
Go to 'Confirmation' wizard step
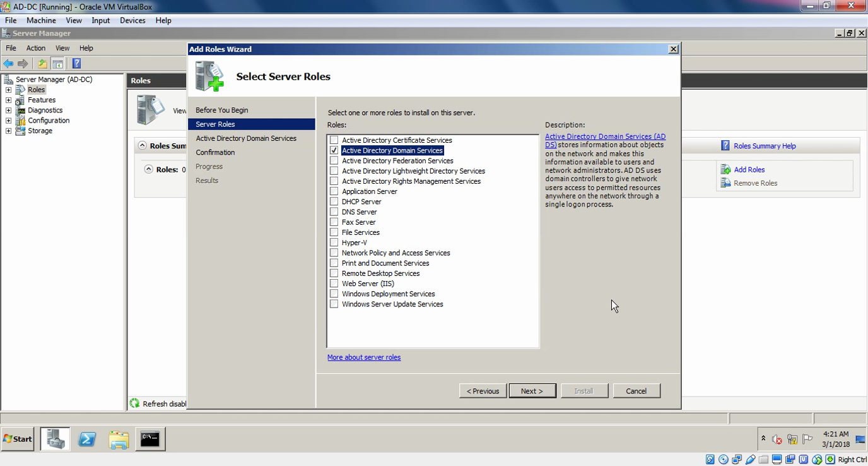click(215, 152)
